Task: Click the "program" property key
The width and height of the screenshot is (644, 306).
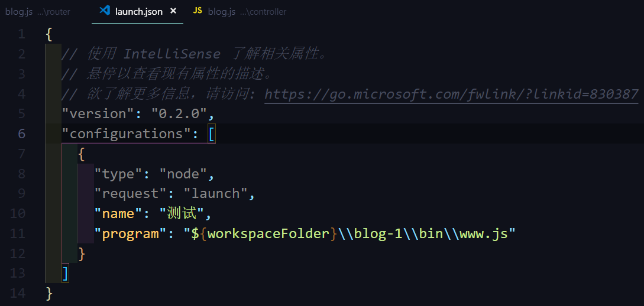Action: coord(131,233)
